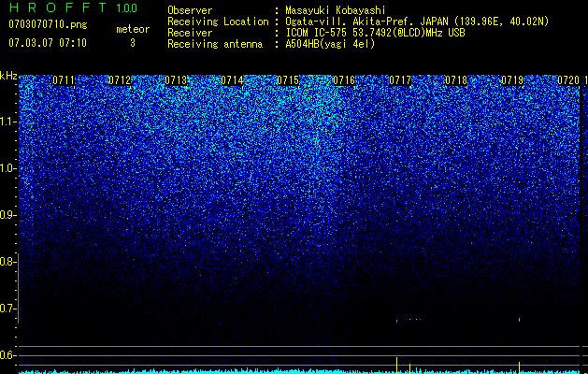Click the 0712 time marker
The width and height of the screenshot is (588, 374).
[x=120, y=80]
